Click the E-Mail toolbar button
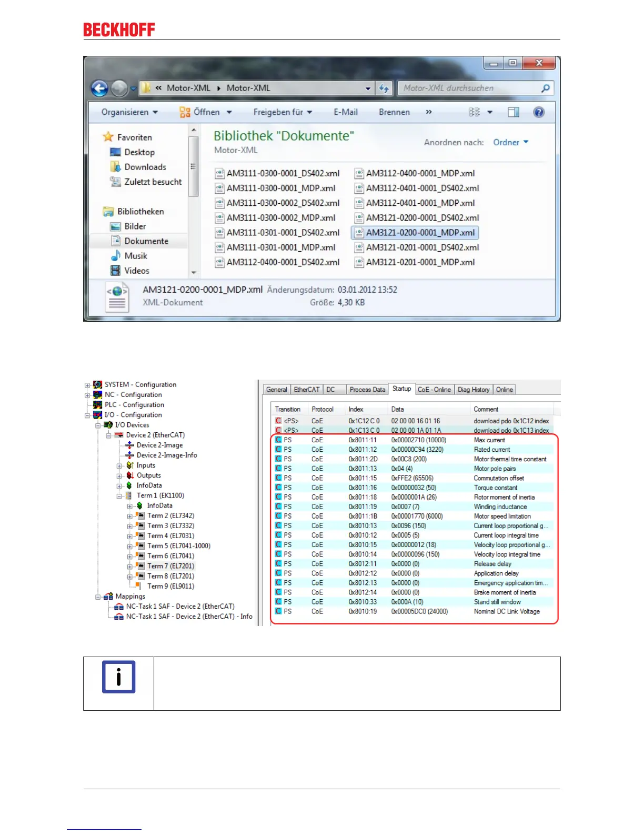The image size is (644, 834). coord(346,112)
